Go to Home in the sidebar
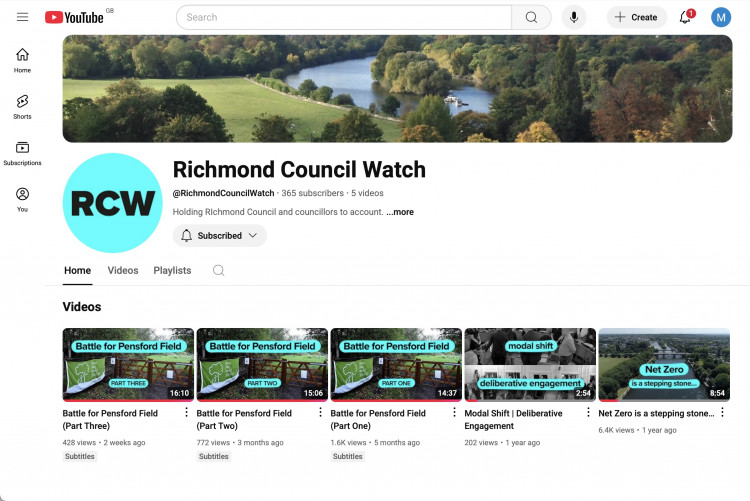 22,60
